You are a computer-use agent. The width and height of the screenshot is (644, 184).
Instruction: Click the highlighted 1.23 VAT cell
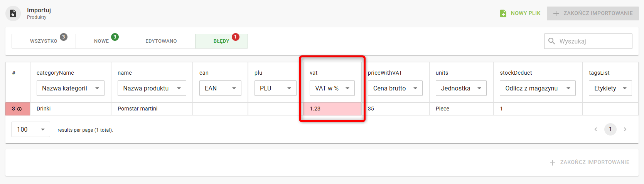click(x=332, y=109)
